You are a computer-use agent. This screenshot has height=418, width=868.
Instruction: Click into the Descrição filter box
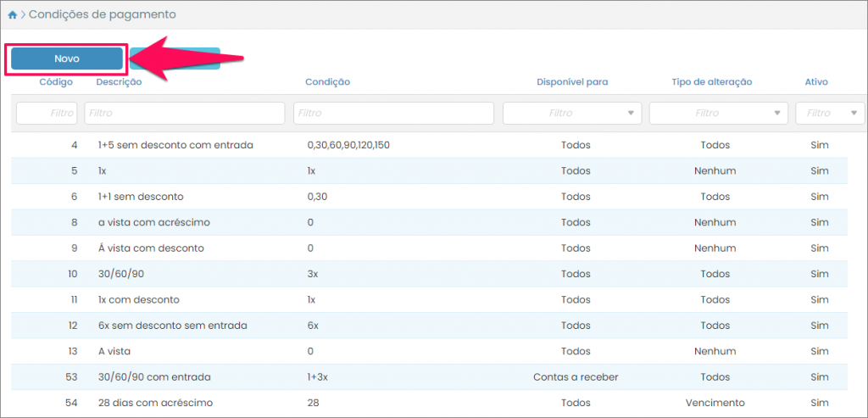click(x=185, y=113)
